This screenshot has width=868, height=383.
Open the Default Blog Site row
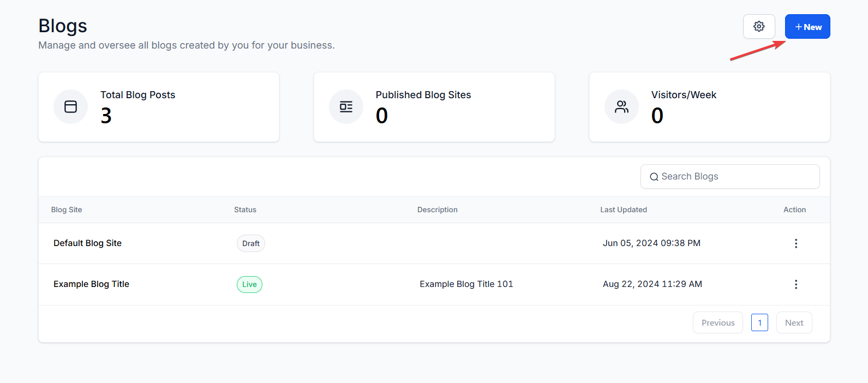(x=88, y=243)
